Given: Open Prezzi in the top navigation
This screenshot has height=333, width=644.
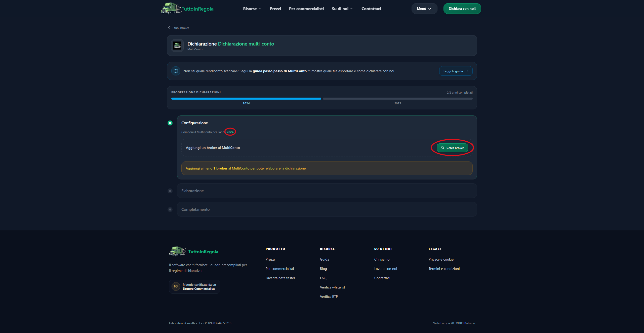Looking at the screenshot, I should coord(275,9).
